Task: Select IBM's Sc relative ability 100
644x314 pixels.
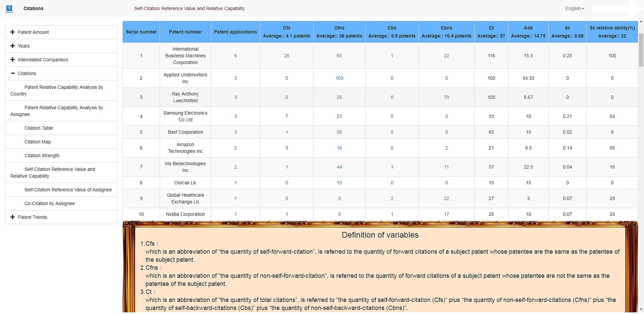Action: pyautogui.click(x=612, y=56)
